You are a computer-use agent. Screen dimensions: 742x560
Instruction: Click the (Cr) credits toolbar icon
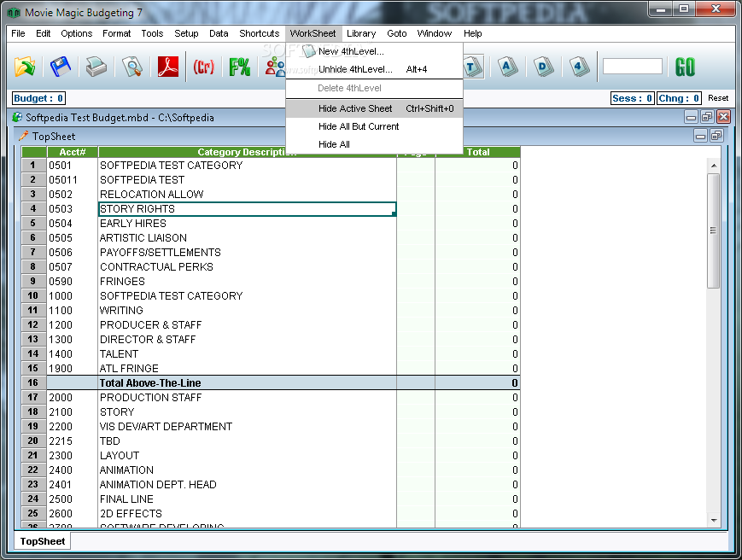point(204,67)
